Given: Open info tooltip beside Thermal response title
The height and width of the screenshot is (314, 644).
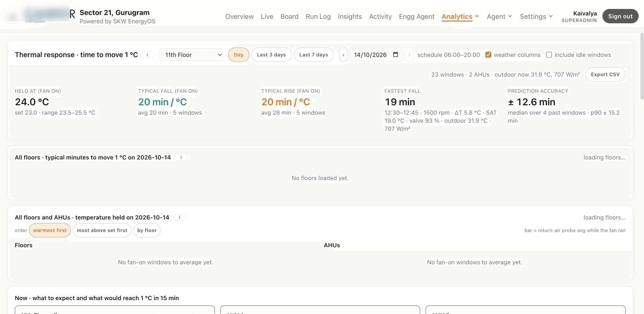Looking at the screenshot, I should click(148, 55).
